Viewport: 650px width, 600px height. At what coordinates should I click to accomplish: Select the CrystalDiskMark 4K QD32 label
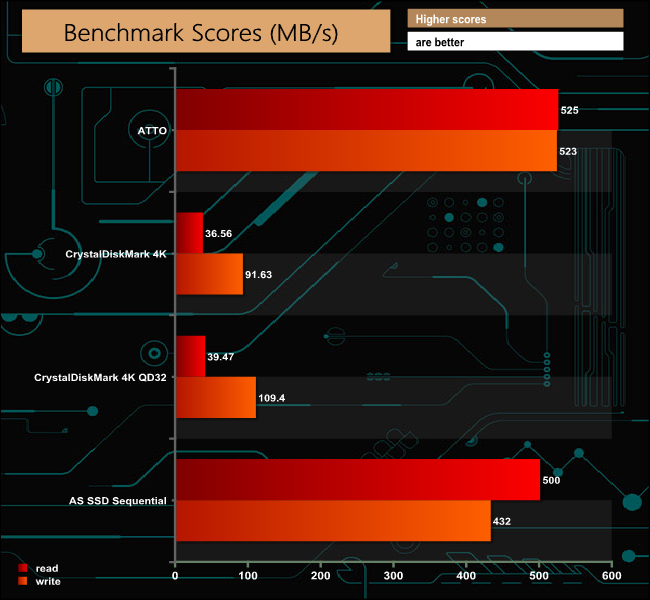tap(100, 377)
